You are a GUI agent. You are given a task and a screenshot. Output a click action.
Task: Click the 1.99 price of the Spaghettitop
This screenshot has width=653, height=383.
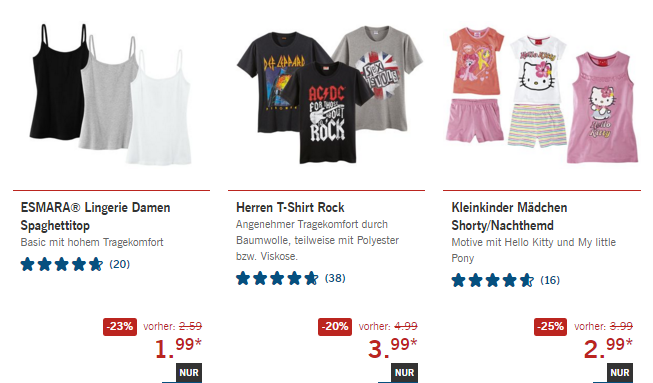(178, 348)
